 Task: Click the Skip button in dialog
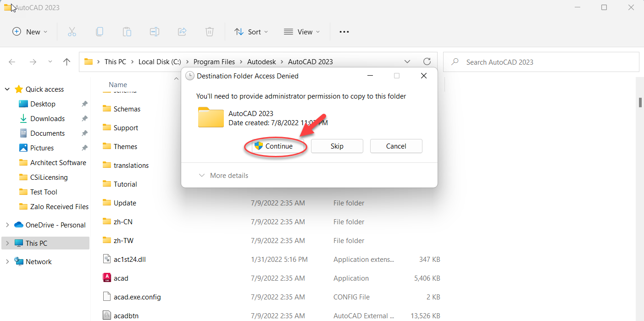337,146
